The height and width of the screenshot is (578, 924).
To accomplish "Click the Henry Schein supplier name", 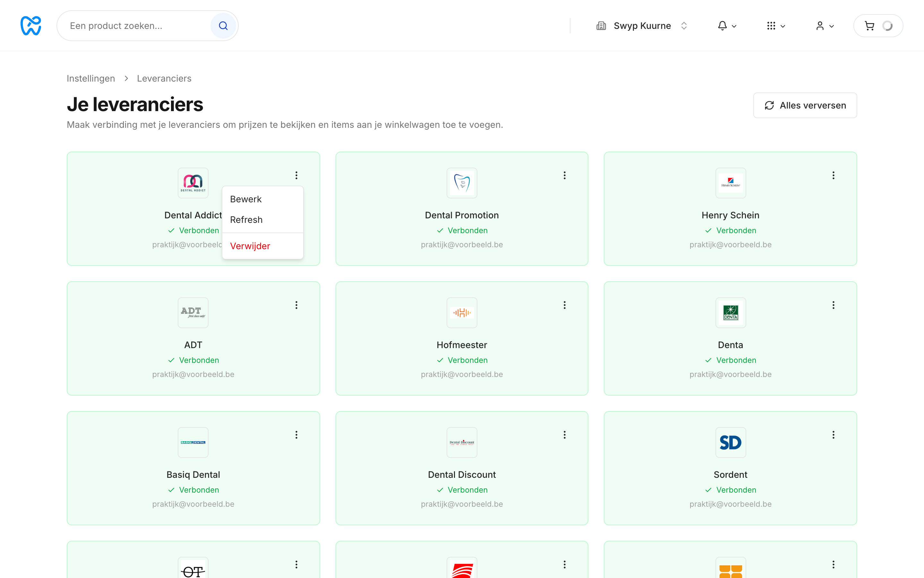I will (731, 215).
